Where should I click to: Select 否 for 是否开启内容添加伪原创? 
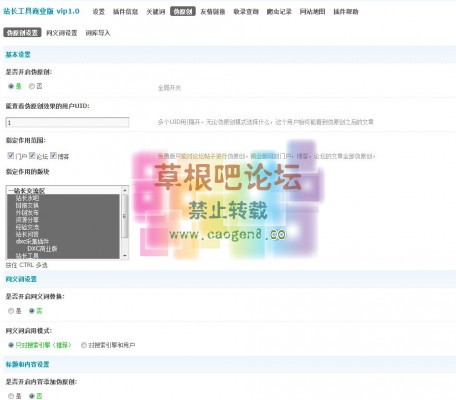[x=32, y=396]
